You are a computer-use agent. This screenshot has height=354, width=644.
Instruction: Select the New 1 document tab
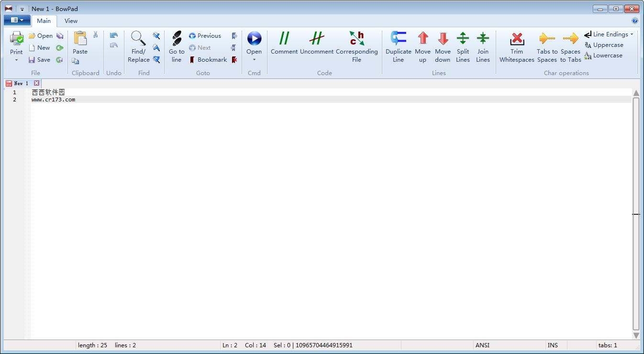(x=18, y=83)
